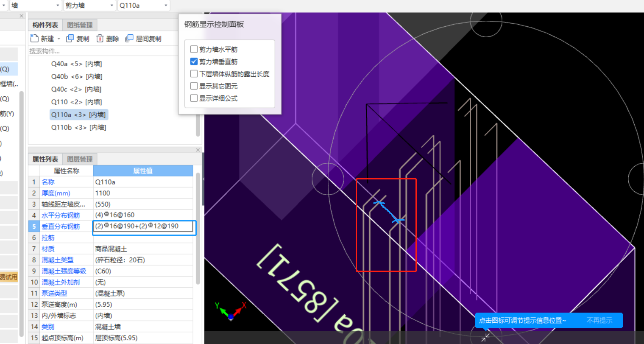Click the XYZ axis orientation icon

click(x=231, y=311)
